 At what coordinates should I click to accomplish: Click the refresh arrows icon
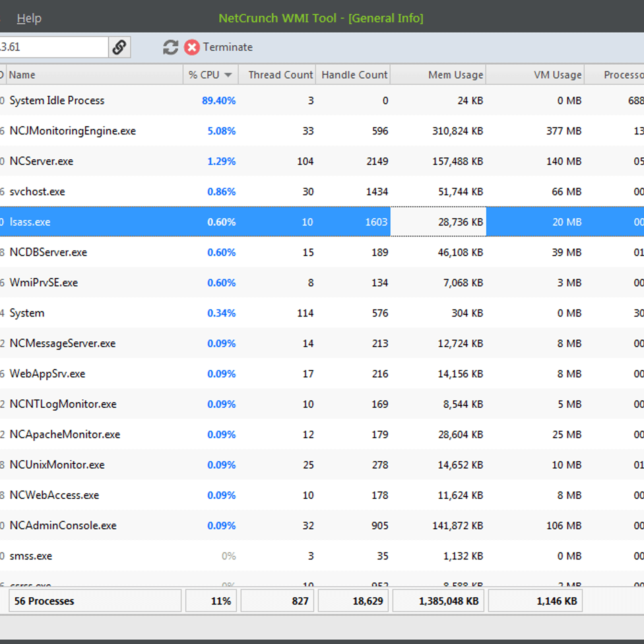tap(171, 47)
